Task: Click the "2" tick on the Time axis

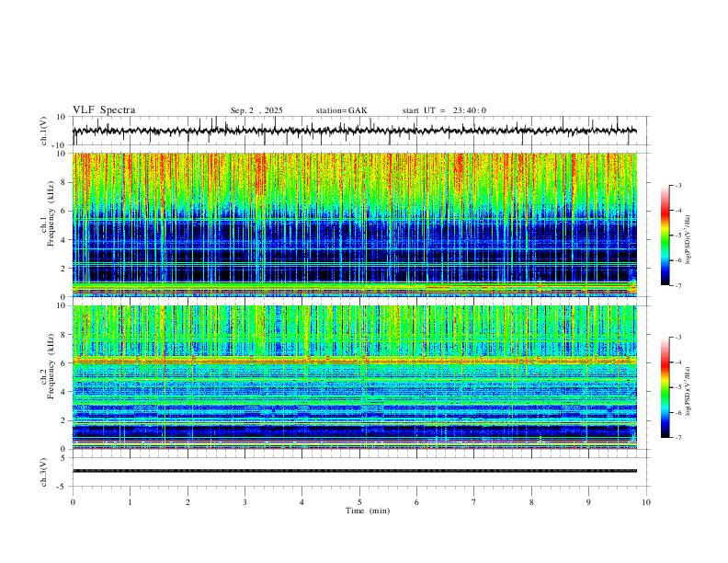Action: (x=188, y=502)
